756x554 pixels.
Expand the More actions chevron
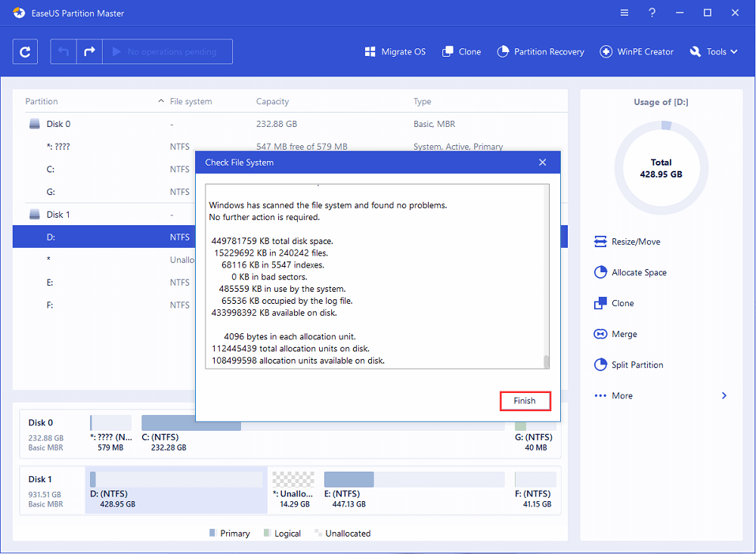click(x=723, y=396)
